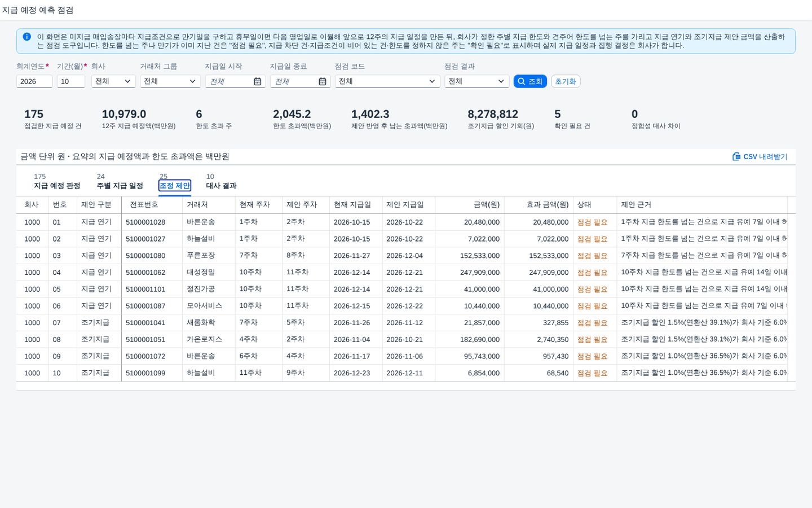The height and width of the screenshot is (508, 812).
Task: Expand the 점검 코드 combo box
Action: click(387, 81)
